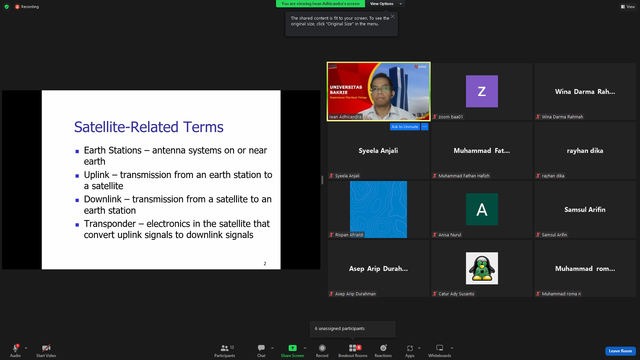The image size is (640, 360).
Task: Select the Samsul Arifin participant tile
Action: point(585,209)
